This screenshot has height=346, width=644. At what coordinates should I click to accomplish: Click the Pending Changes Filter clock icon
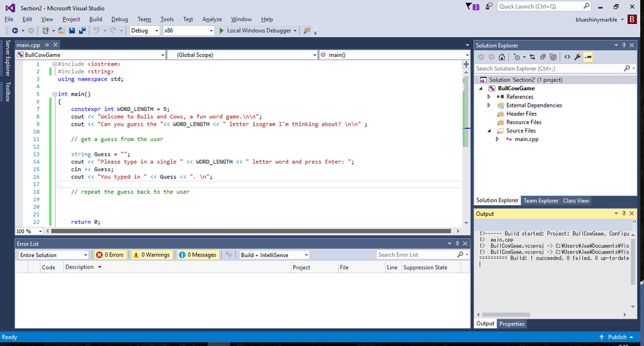(x=516, y=57)
